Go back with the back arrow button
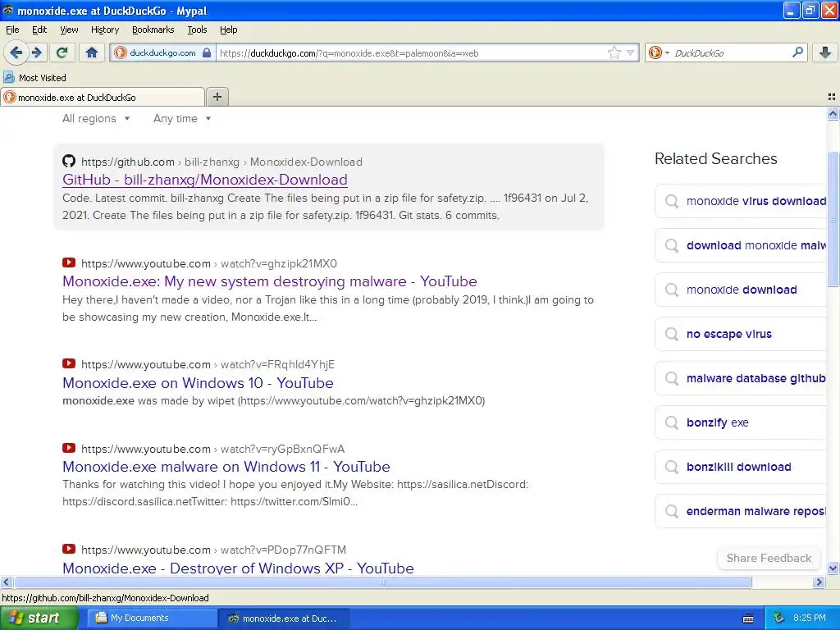The height and width of the screenshot is (630, 840). [x=16, y=52]
